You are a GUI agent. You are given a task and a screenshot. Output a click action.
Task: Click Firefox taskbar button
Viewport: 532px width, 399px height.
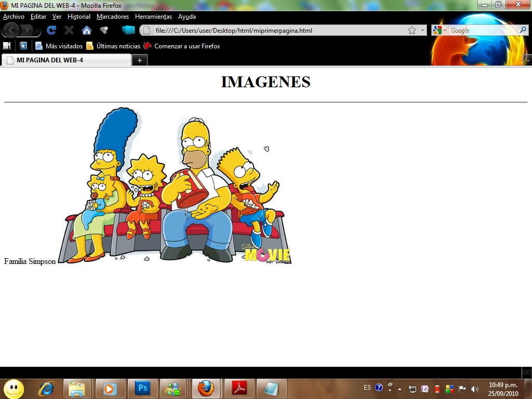[206, 389]
